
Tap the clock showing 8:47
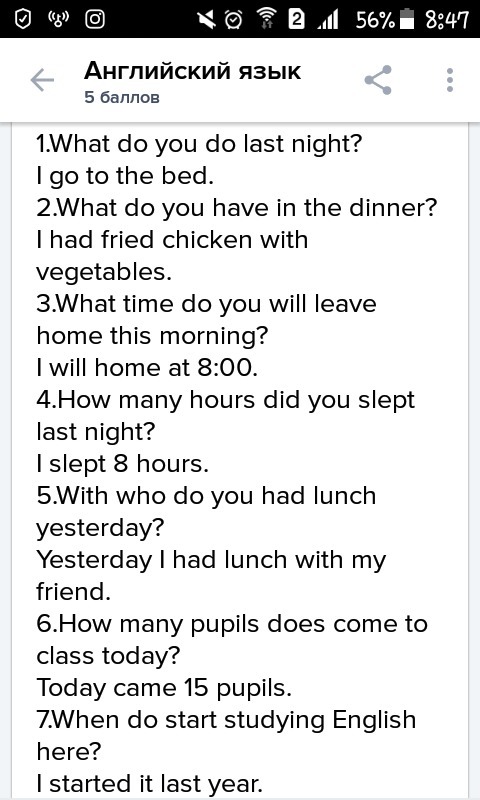pos(446,20)
